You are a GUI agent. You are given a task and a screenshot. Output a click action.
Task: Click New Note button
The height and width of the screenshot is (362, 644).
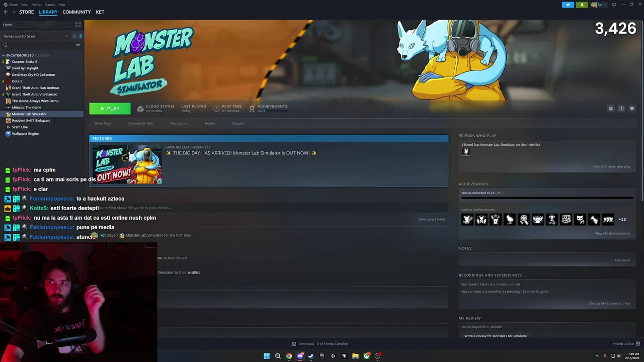click(622, 260)
